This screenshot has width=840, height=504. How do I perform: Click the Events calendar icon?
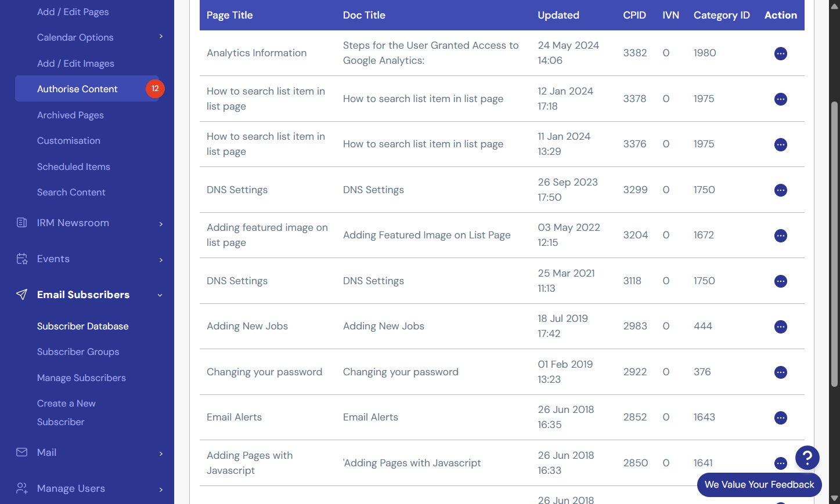pos(22,259)
